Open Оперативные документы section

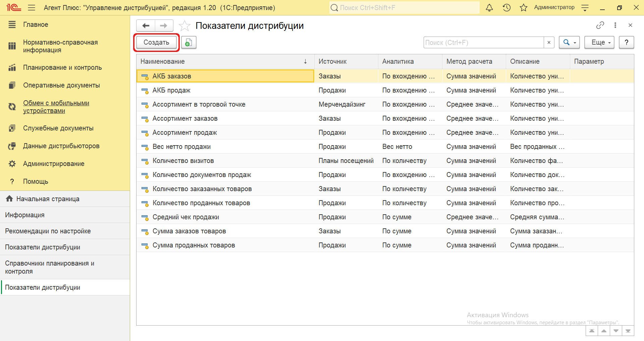point(65,85)
